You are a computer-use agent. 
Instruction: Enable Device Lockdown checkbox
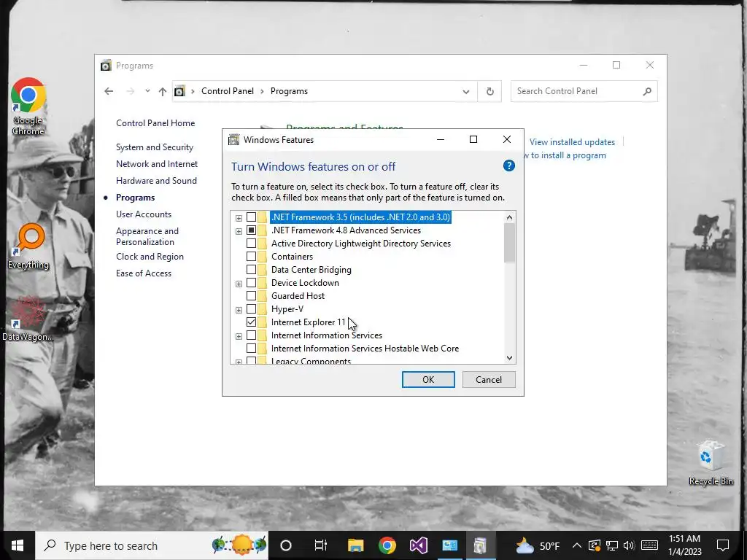pos(251,283)
